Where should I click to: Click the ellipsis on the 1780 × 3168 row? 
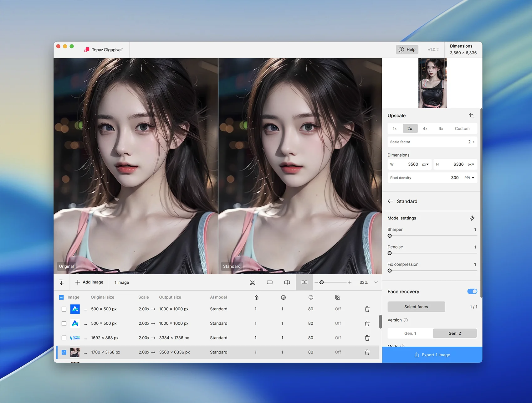pyautogui.click(x=85, y=352)
